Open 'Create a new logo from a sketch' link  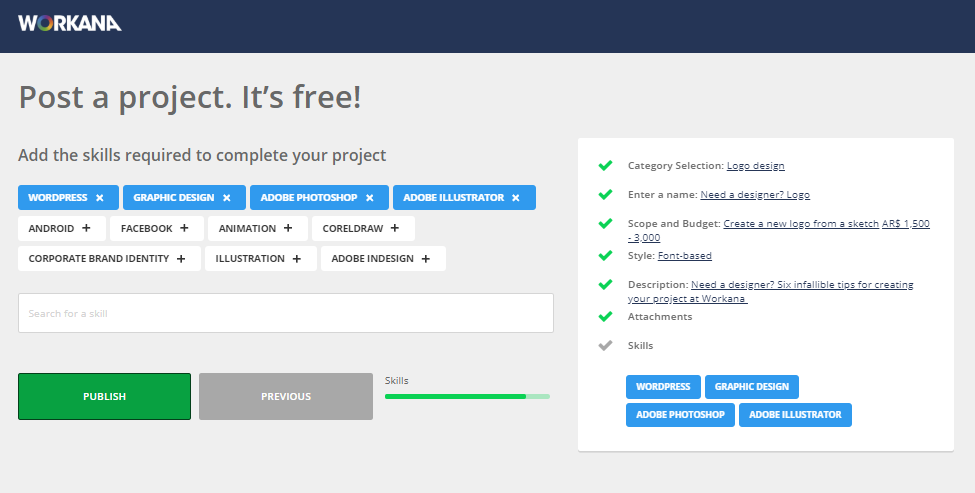[800, 224]
